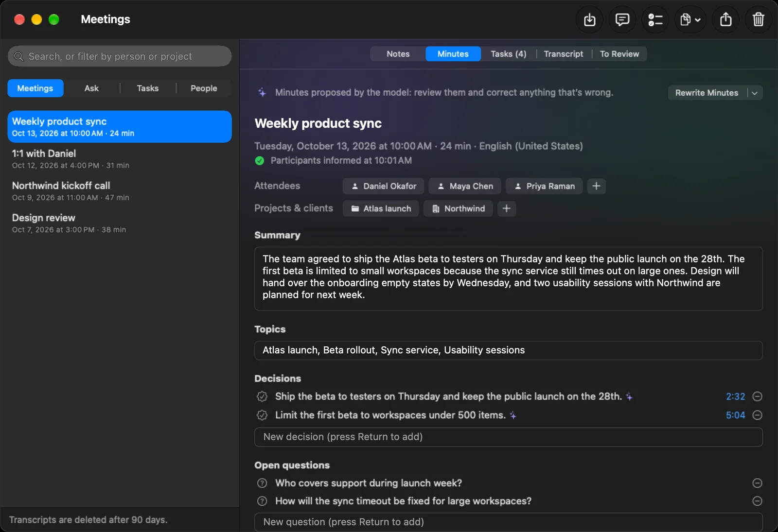This screenshot has height=532, width=778.
Task: Open the 1:1 with Daniel meeting
Action: [120, 159]
